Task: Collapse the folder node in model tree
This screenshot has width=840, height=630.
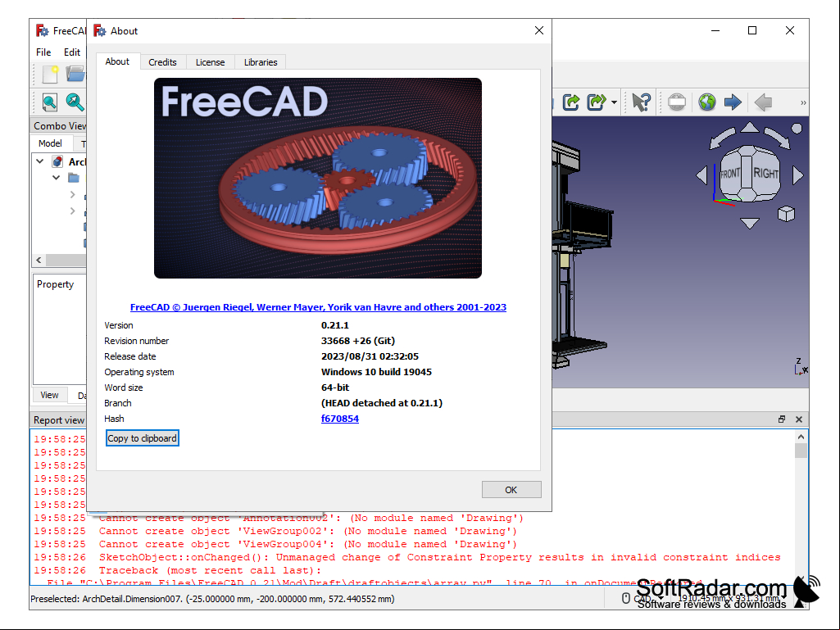Action: 56,177
